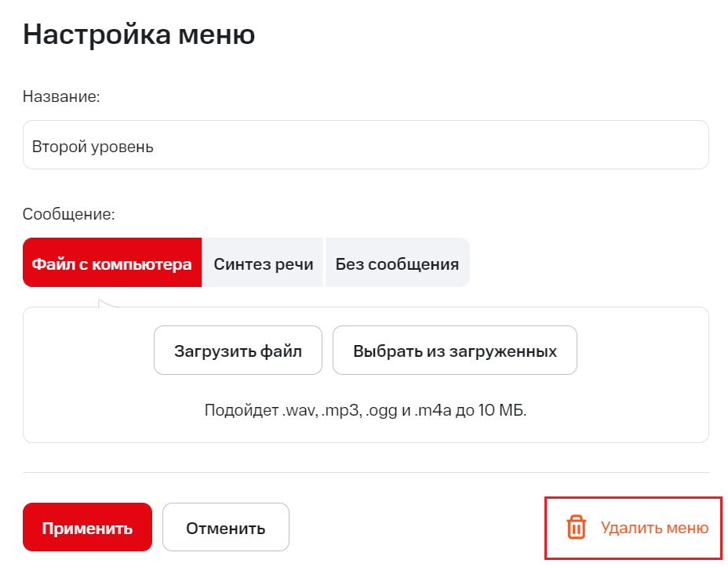This screenshot has height=567, width=728.
Task: Click the small pointer notch under the active tab
Action: 104,303
